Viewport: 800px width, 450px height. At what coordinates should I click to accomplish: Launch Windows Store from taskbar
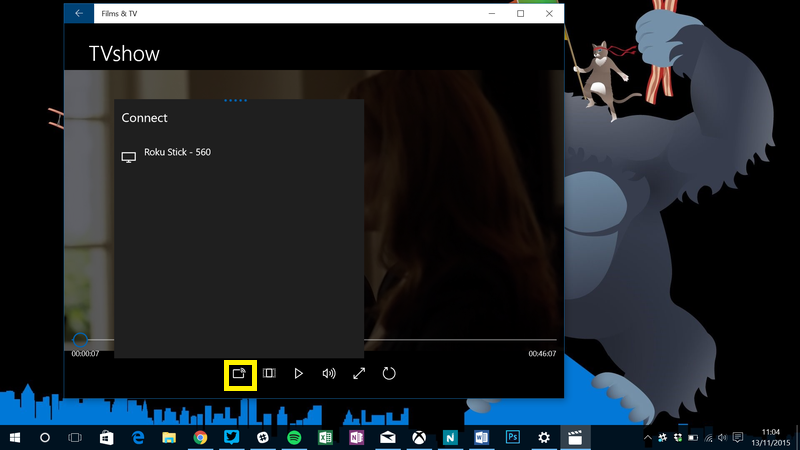[x=107, y=438]
